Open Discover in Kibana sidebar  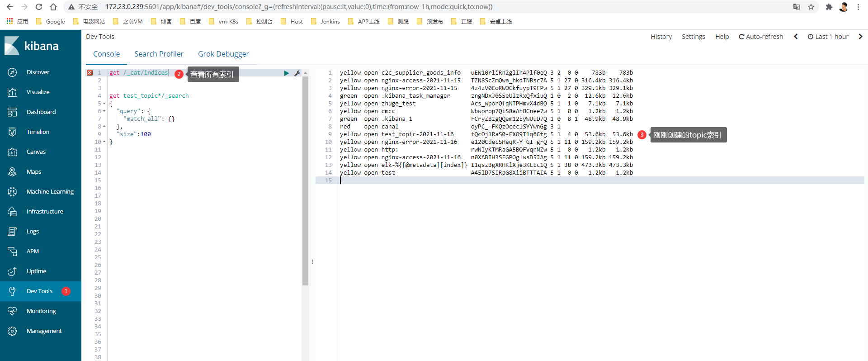(x=38, y=72)
